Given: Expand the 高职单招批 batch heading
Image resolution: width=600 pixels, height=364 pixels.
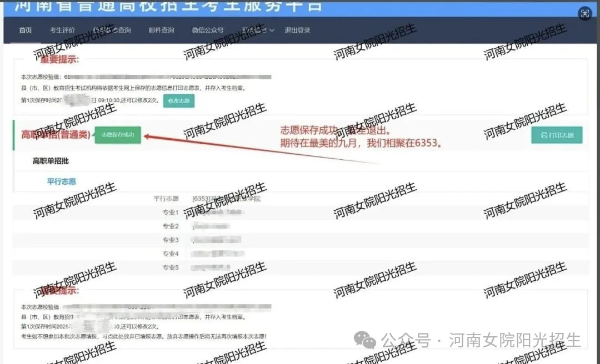Looking at the screenshot, I should (x=51, y=161).
